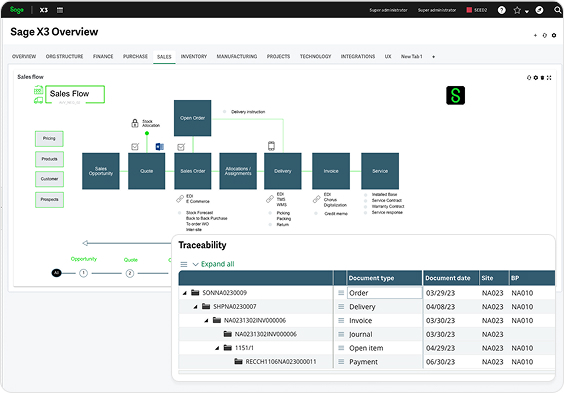
Task: Select the SALES tab
Action: [164, 57]
